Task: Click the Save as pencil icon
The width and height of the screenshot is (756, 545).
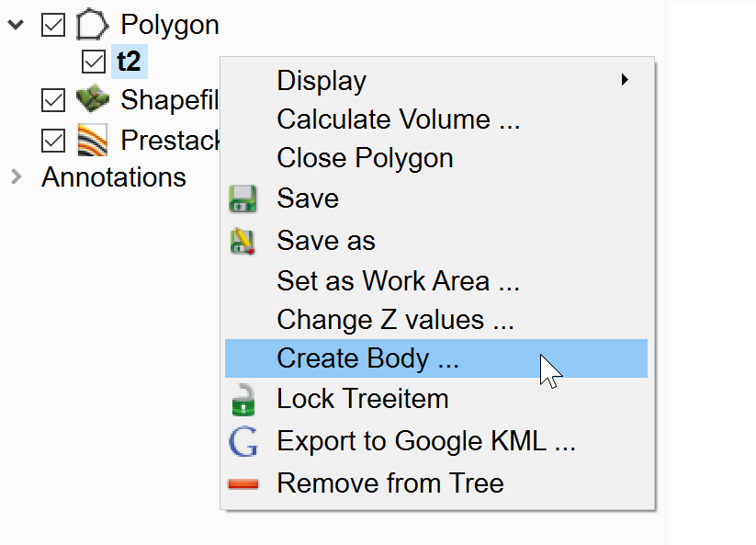Action: click(243, 241)
